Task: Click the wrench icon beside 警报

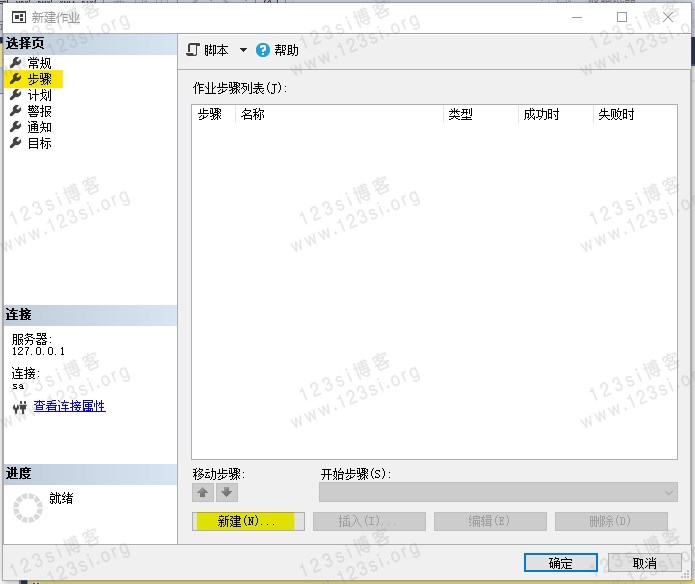Action: (16, 111)
